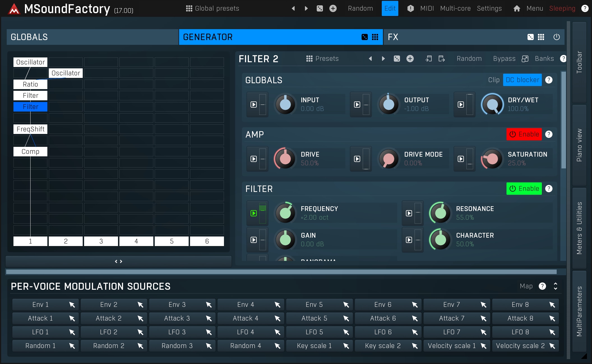Click the add preset plus icon in Filter 2
Screen dimensions: 592x364
[x=410, y=59]
